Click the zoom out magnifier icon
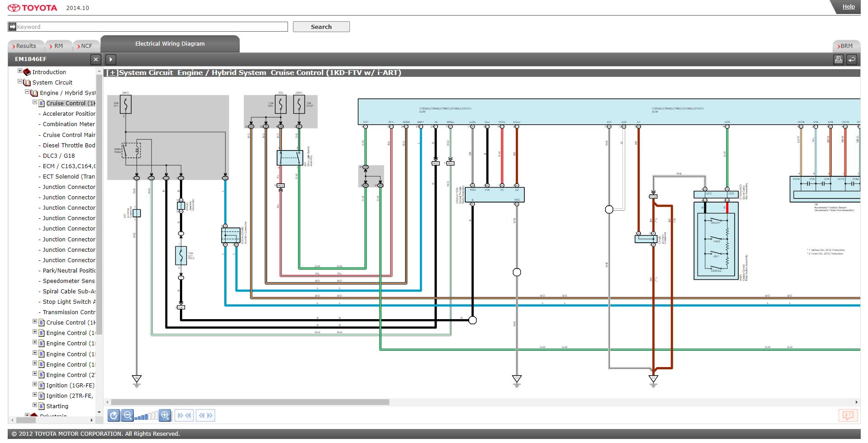Image resolution: width=868 pixels, height=443 pixels. (127, 415)
